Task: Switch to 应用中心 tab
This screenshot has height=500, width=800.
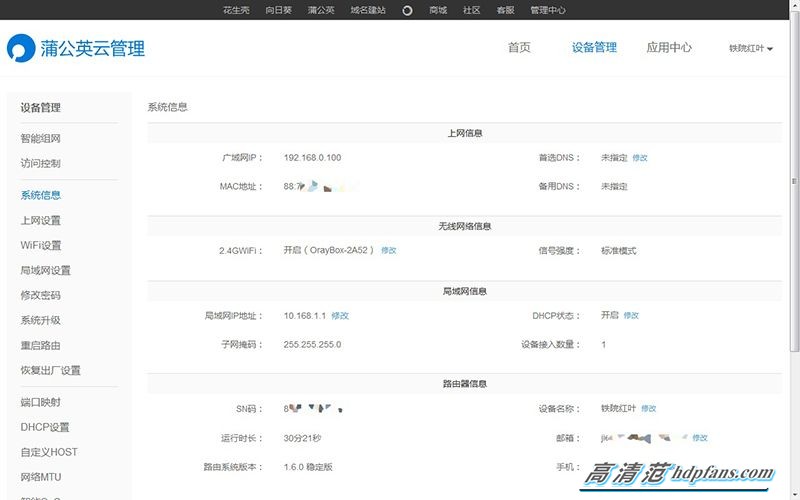Action: (669, 47)
